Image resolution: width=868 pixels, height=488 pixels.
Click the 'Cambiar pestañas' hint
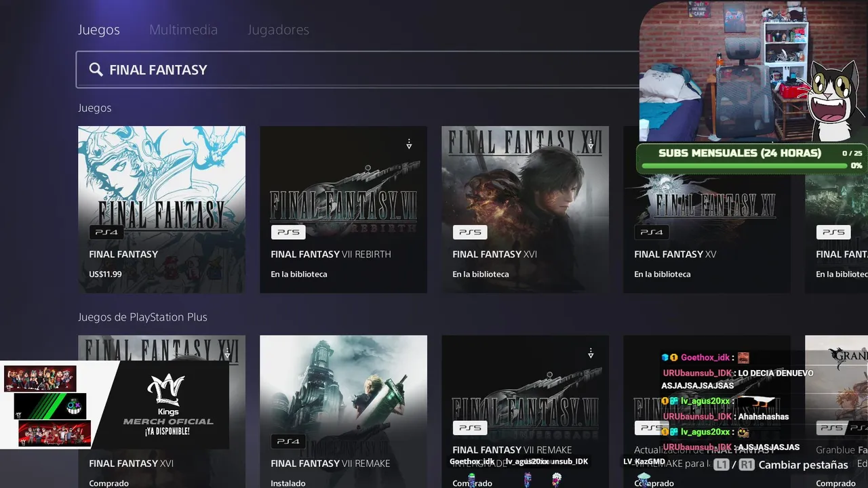tap(803, 465)
